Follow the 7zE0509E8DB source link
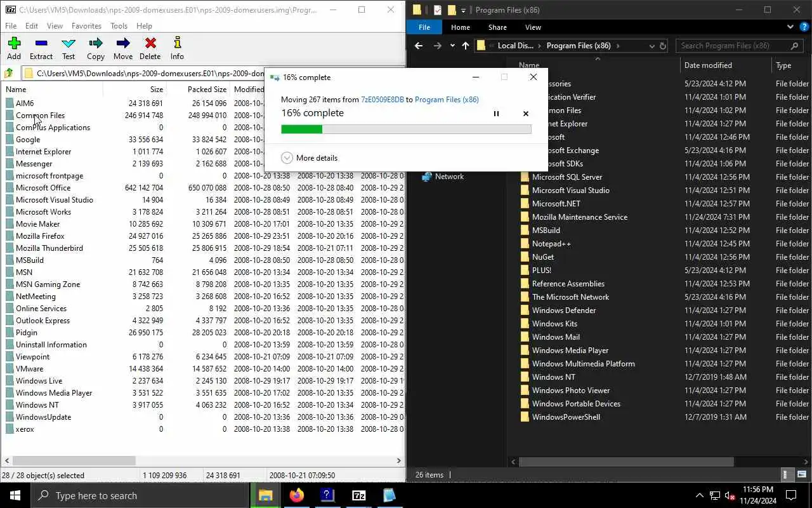This screenshot has height=508, width=812. coord(382,100)
